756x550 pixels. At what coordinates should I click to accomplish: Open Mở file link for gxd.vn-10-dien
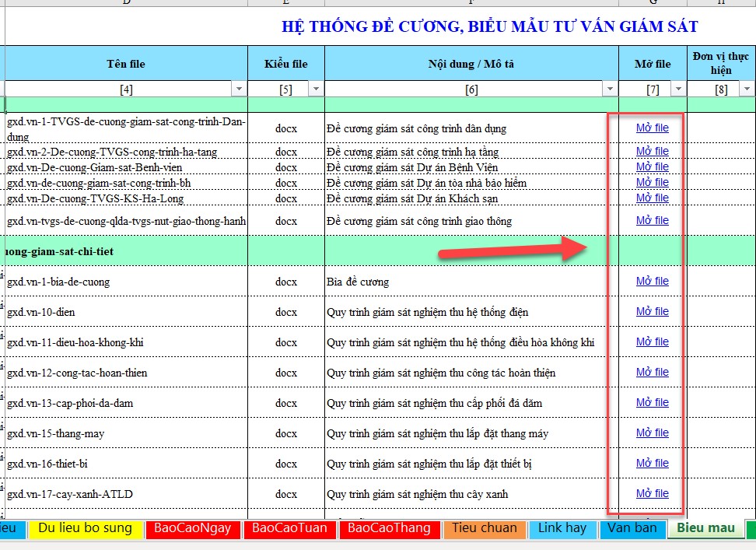652,311
